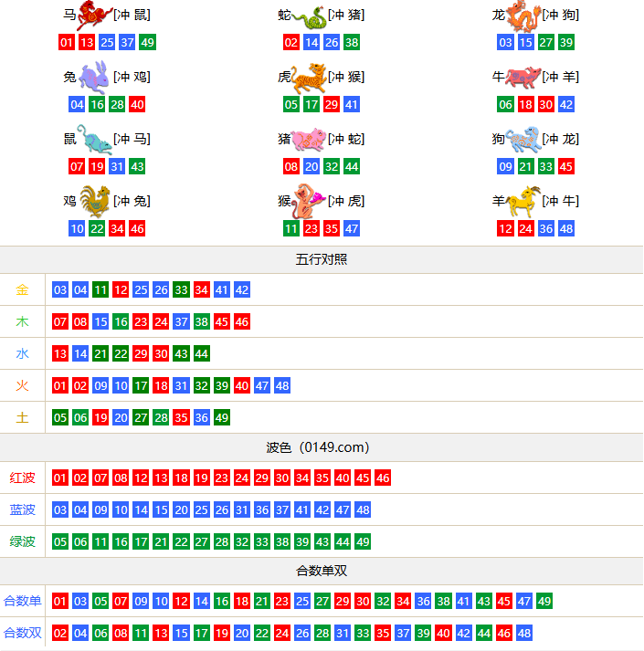Click the 红波 row label
This screenshot has width=644, height=651.
pos(23,478)
